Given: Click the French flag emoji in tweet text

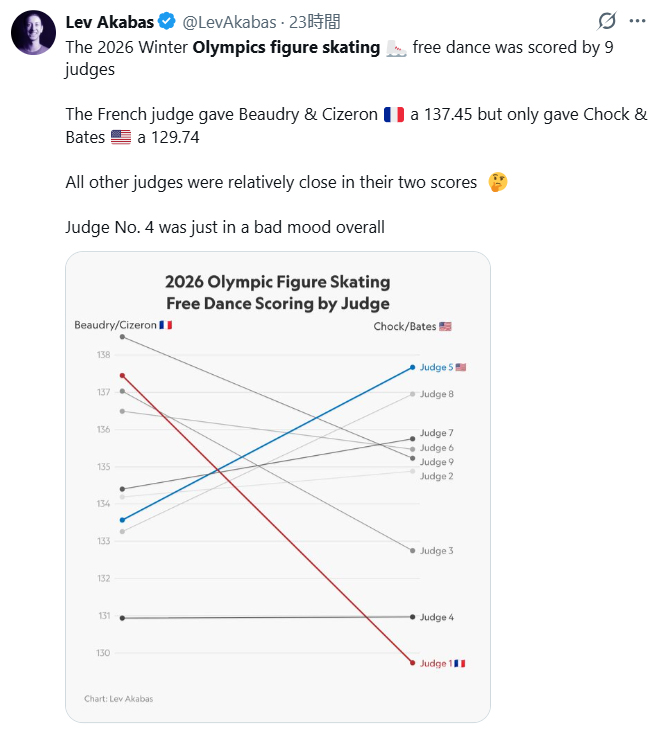Looking at the screenshot, I should tap(394, 115).
